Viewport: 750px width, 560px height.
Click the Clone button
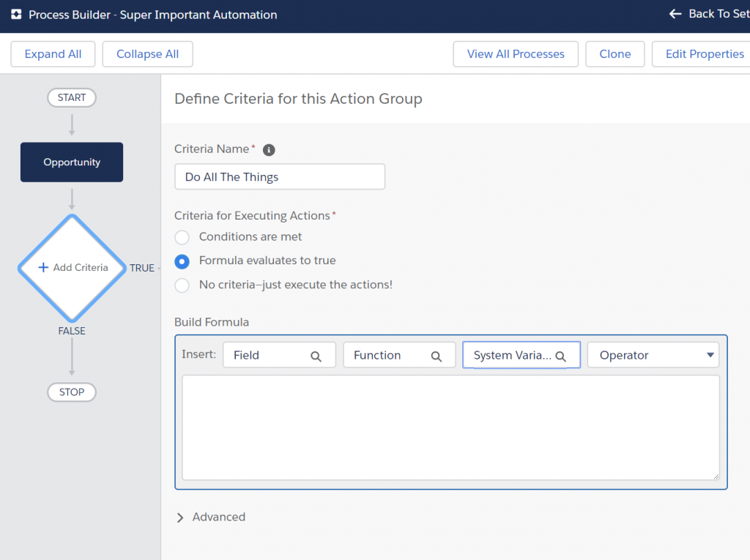tap(615, 54)
